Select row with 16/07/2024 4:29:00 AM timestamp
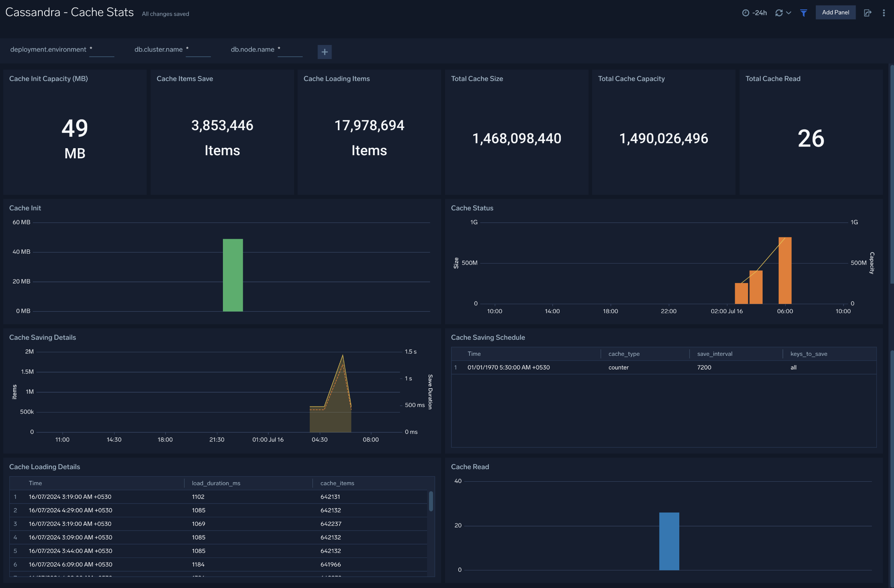The image size is (894, 588). (x=218, y=510)
